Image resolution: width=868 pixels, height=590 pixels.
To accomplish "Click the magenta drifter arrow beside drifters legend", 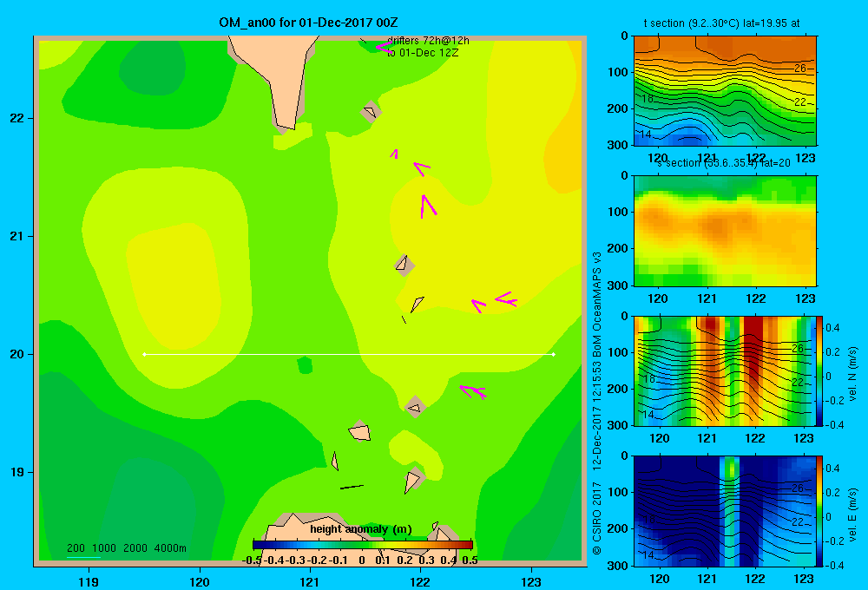I will click(x=384, y=47).
